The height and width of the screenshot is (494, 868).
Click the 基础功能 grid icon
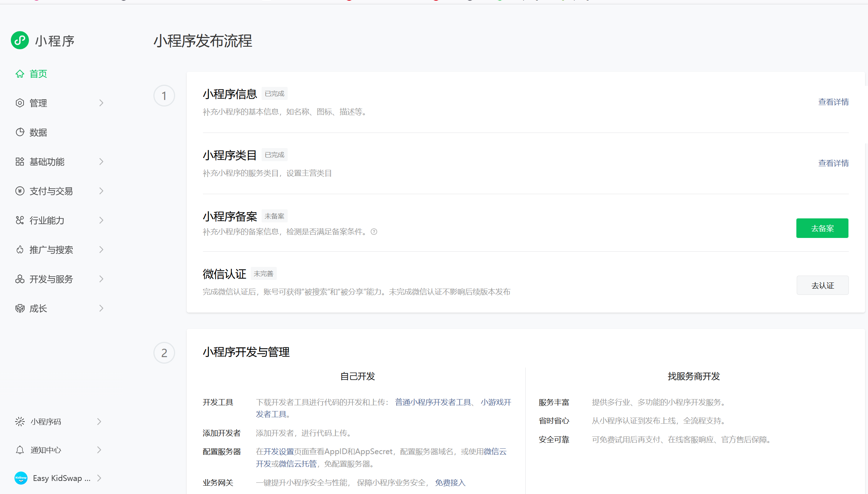[x=20, y=162]
